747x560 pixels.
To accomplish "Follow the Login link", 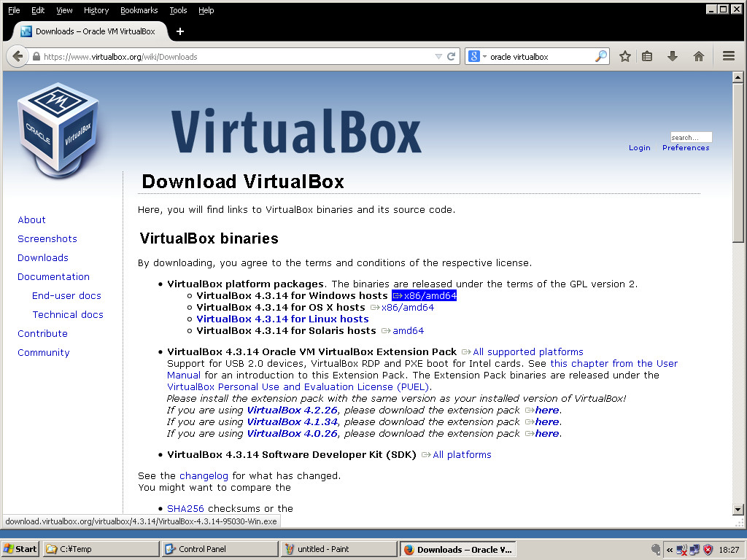I will (x=639, y=147).
